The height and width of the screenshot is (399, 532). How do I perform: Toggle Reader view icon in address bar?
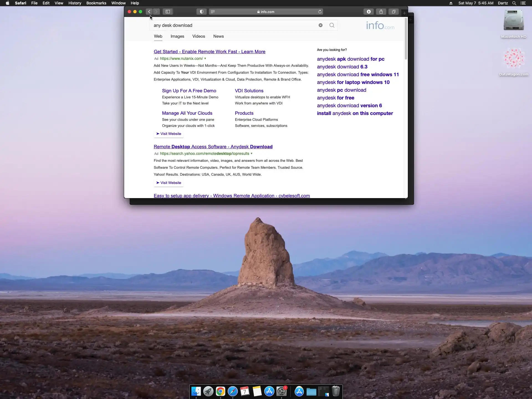coord(213,12)
